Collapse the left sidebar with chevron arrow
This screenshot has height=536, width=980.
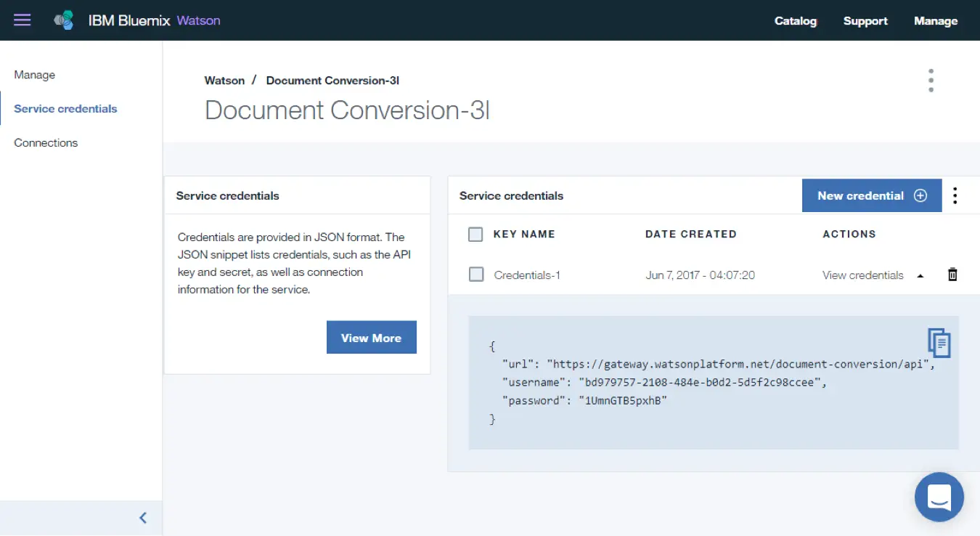point(142,517)
